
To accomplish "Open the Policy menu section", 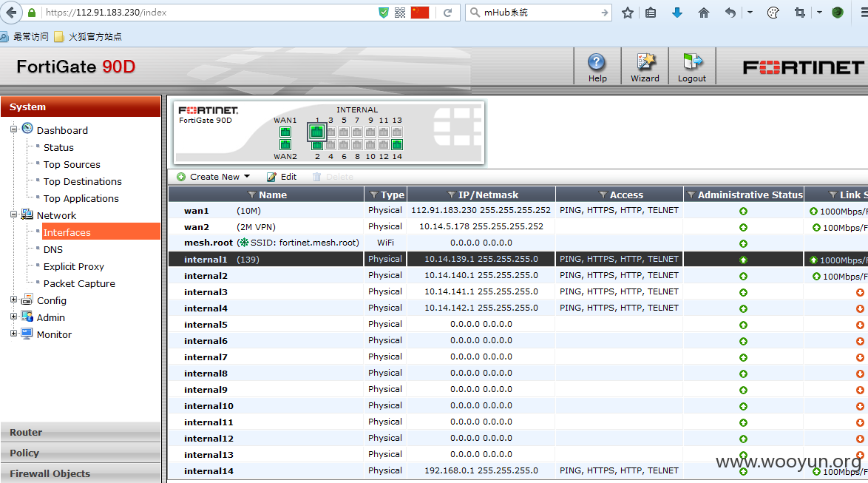I will (x=81, y=453).
